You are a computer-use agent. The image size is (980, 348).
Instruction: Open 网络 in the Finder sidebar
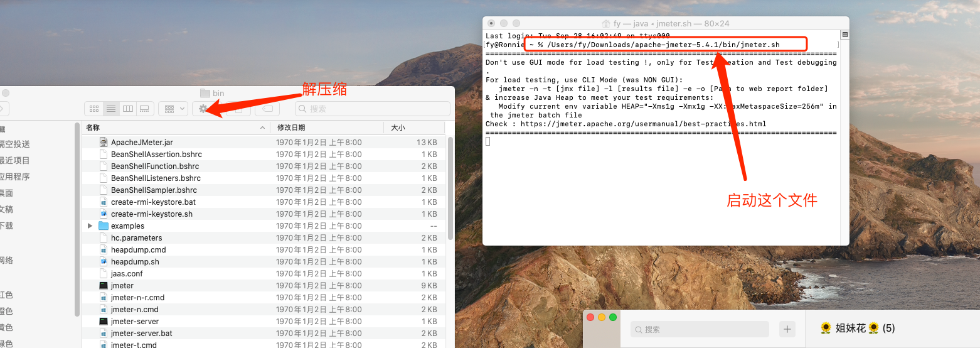point(6,261)
